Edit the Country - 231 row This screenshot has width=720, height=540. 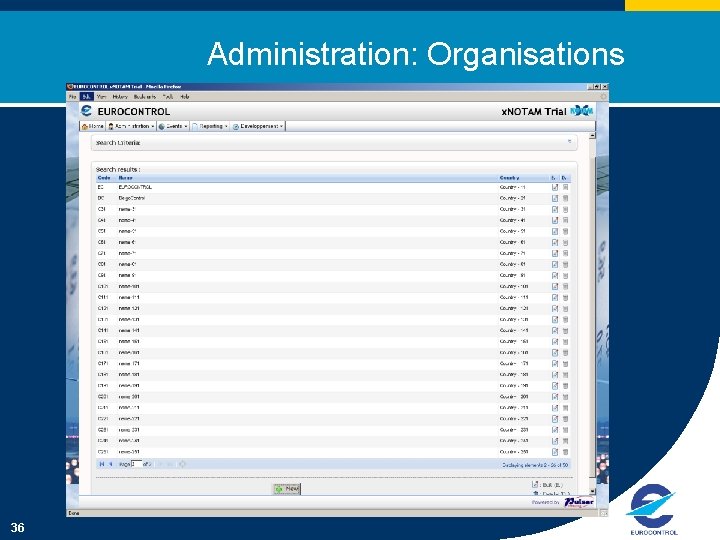click(555, 430)
